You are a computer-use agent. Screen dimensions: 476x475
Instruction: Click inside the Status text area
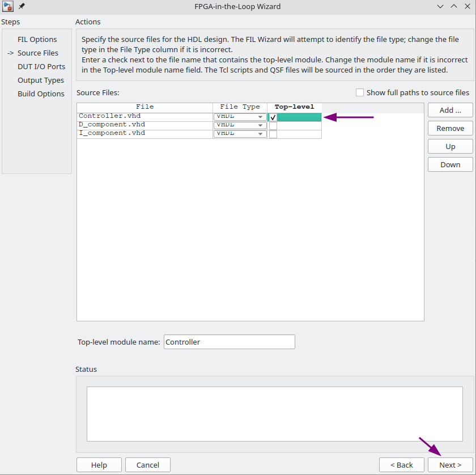(x=274, y=414)
